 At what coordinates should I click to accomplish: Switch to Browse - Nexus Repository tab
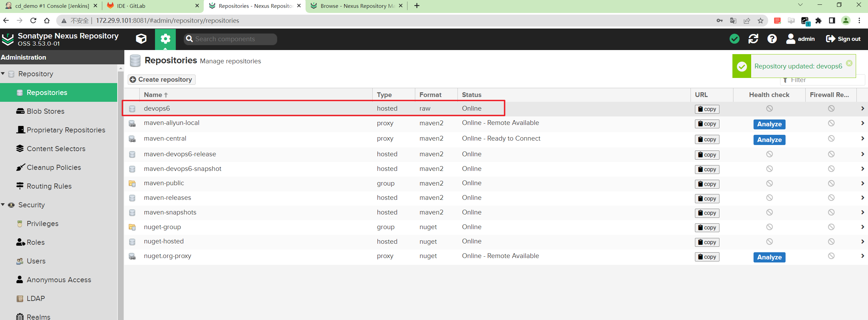(356, 6)
